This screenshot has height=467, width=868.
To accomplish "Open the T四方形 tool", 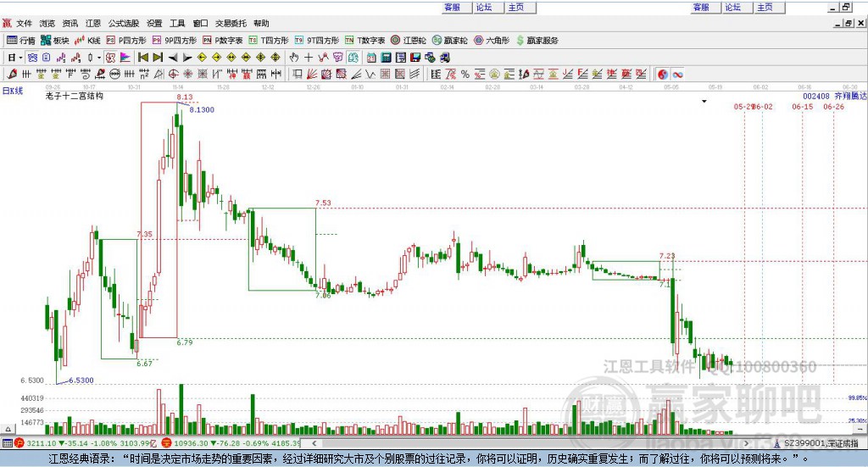I will pos(269,41).
